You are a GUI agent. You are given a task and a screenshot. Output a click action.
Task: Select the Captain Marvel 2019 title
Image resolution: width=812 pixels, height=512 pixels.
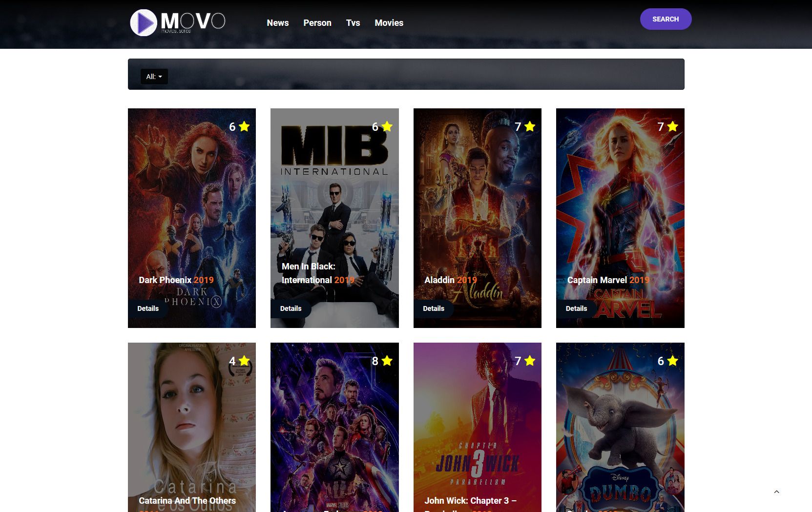608,280
